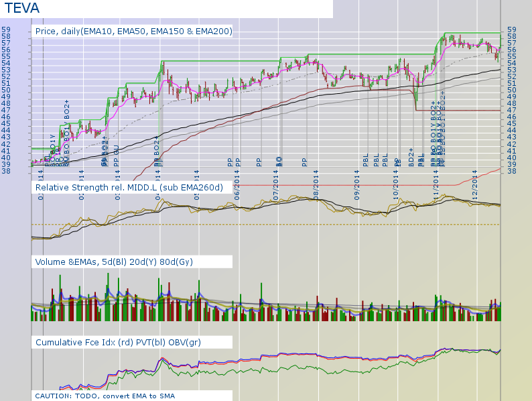Click the 11/2014 date label

[x=436, y=185]
